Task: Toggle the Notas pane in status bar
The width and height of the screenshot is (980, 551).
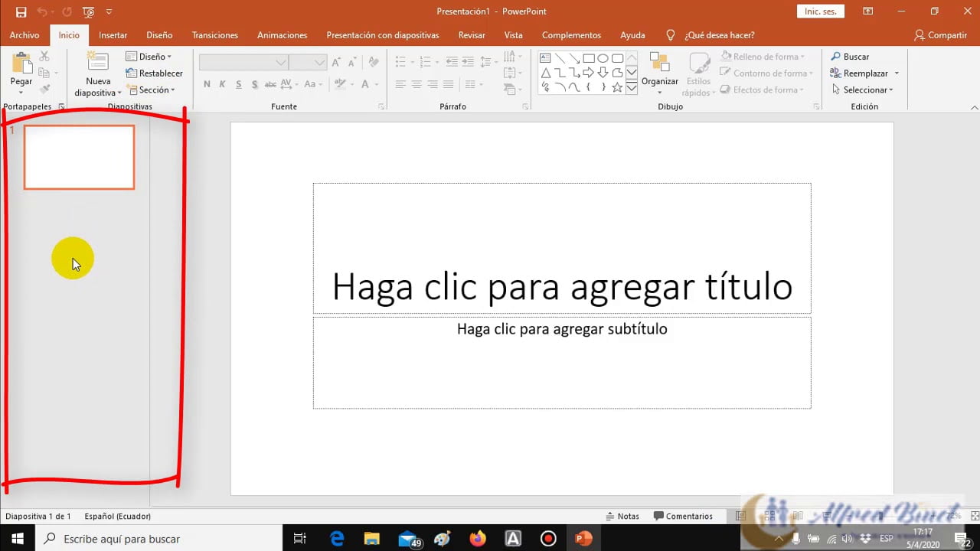Action: coord(622,517)
